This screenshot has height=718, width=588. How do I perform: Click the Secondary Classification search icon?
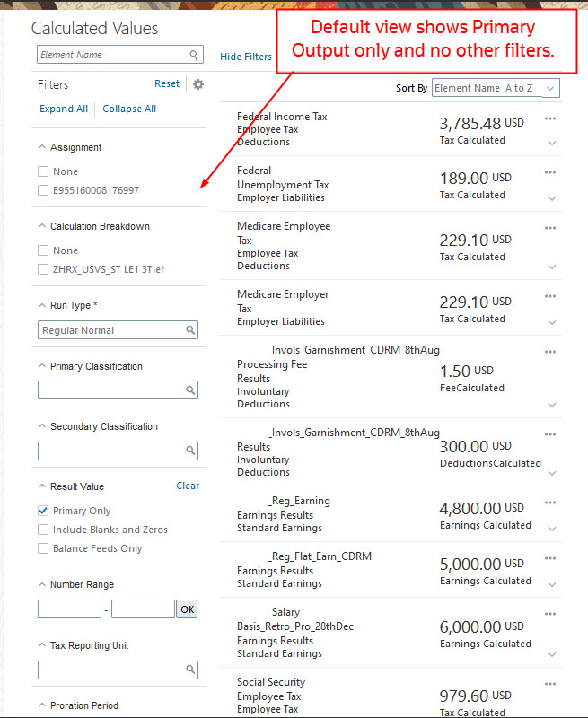pos(190,451)
